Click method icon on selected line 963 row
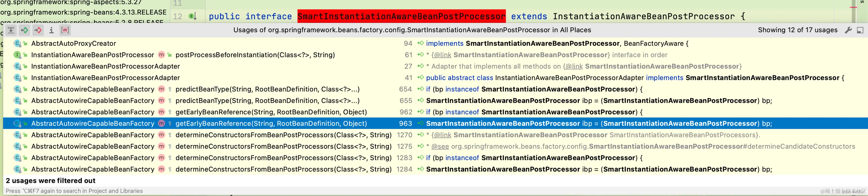The image size is (868, 196). pyautogui.click(x=161, y=124)
